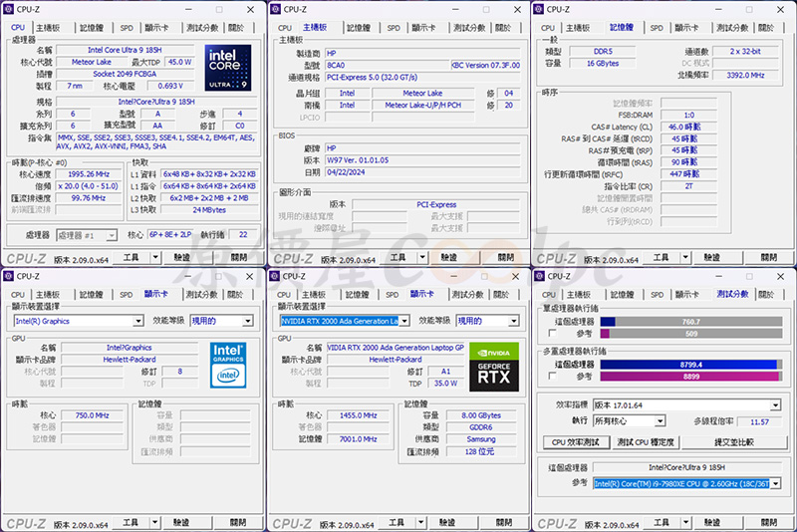Click the Intel Graphics logo badge
The width and height of the screenshot is (797, 532).
(x=228, y=365)
